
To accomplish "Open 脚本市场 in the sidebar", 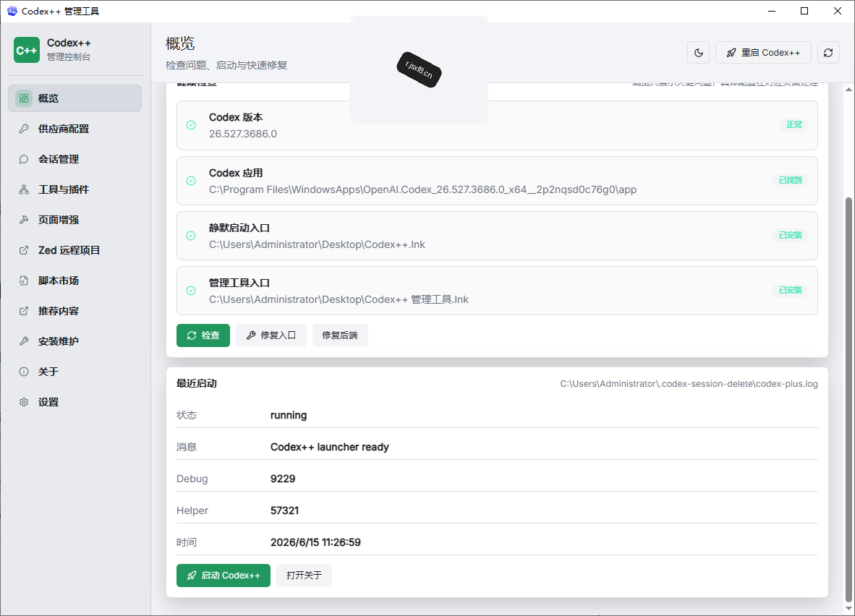I will [75, 281].
